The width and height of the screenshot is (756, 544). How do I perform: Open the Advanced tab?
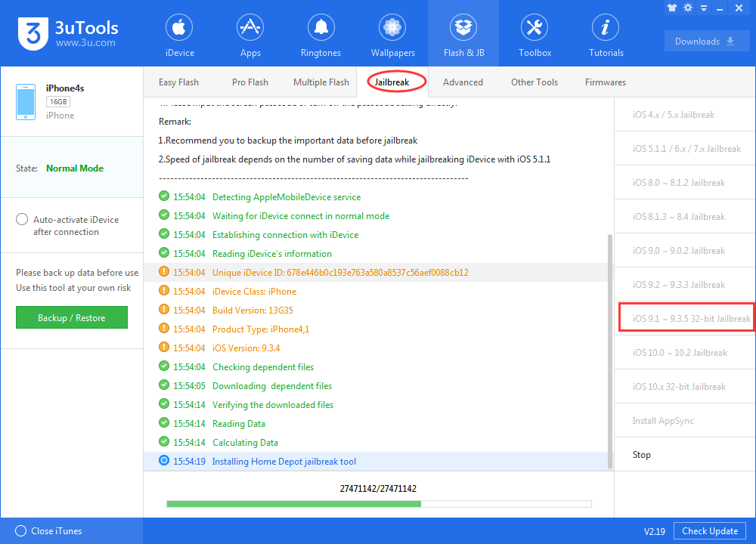(x=463, y=82)
